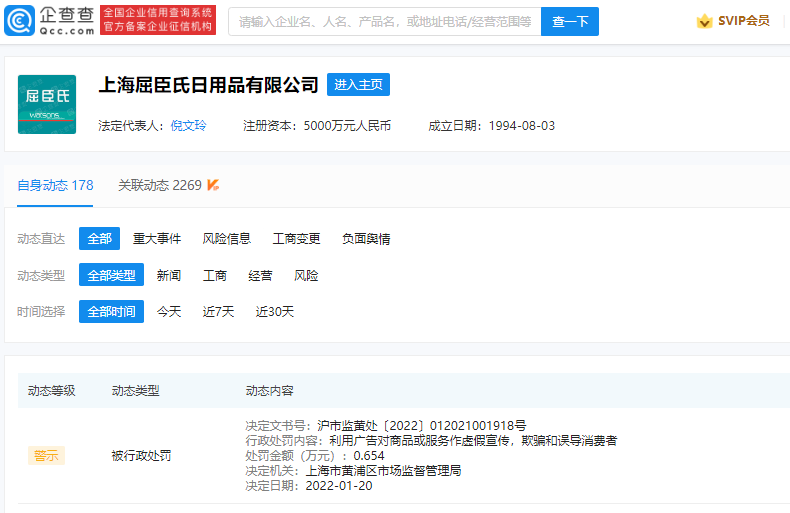This screenshot has height=513, width=790.
Task: Click the company name 上海屈臣氏日用品有限公司
Action: coord(209,85)
